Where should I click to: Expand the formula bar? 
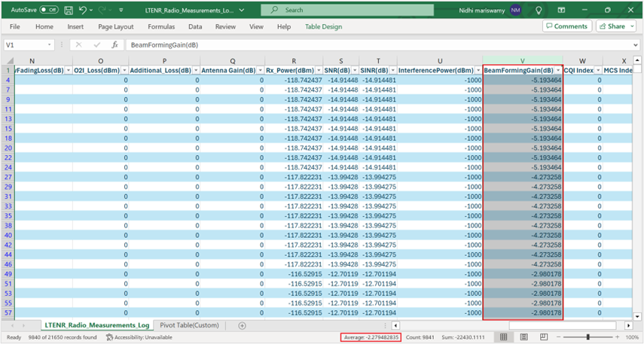pos(636,45)
